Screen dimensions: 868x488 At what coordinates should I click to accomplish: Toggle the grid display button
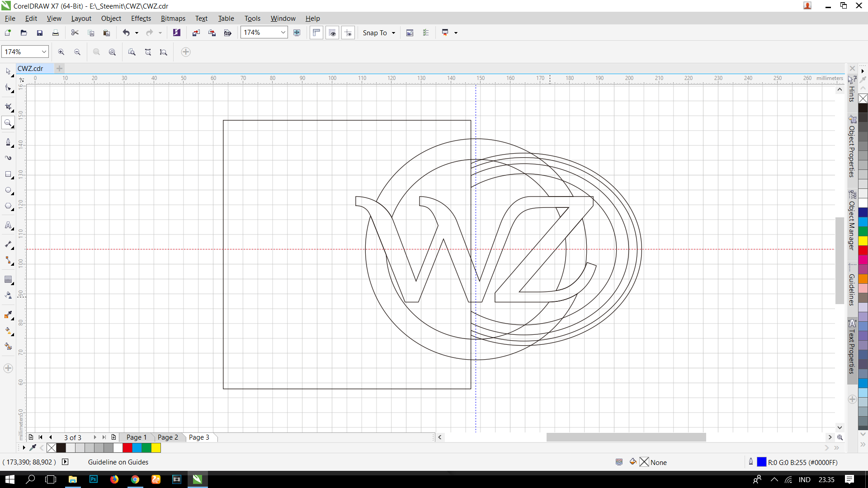tap(332, 33)
